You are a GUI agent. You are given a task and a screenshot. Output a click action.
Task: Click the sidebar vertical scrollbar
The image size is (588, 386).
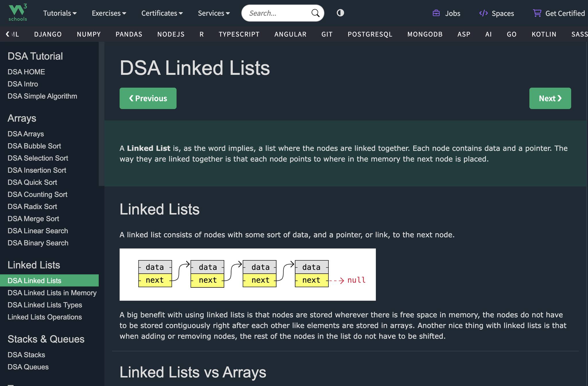tap(101, 114)
